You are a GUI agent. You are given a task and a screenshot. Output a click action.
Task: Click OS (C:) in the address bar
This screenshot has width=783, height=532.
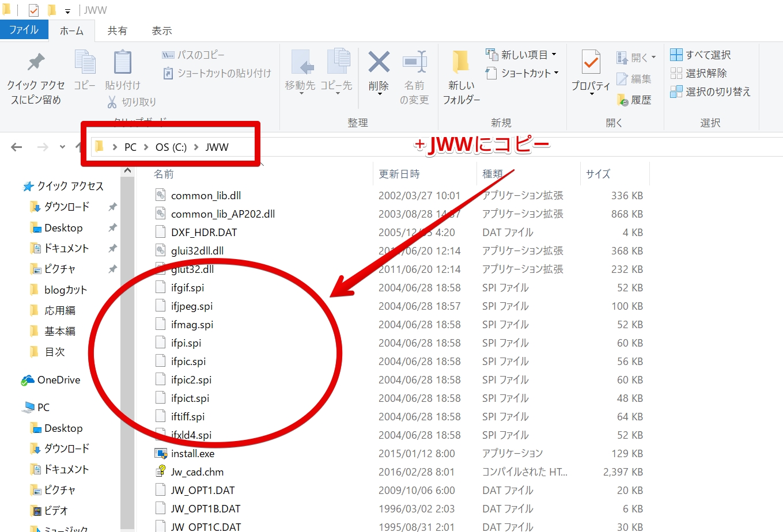(171, 147)
